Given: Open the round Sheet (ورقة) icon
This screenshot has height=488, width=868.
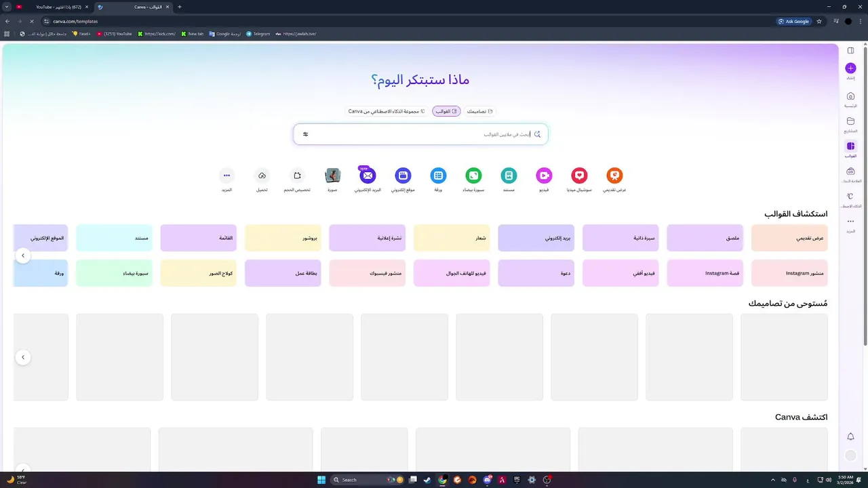Looking at the screenshot, I should 438,176.
